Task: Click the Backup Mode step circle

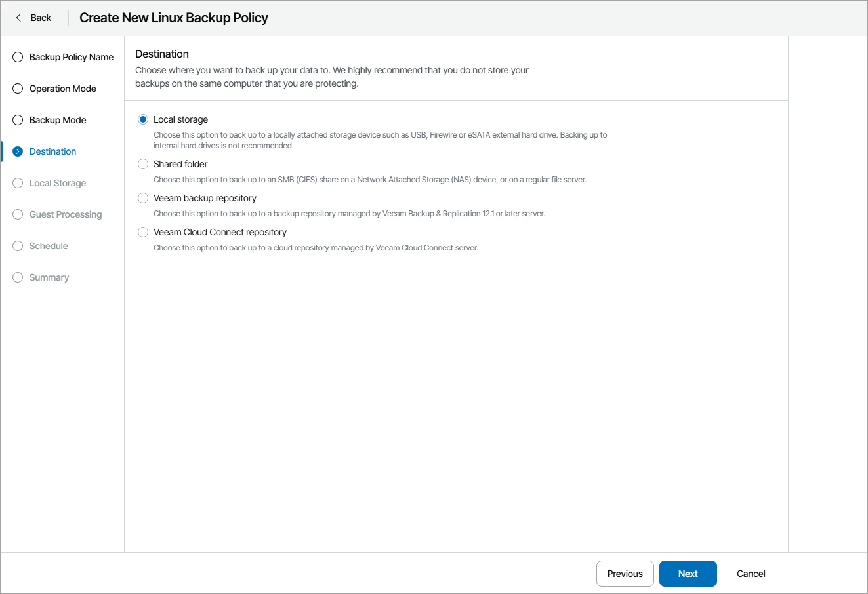Action: 17,120
